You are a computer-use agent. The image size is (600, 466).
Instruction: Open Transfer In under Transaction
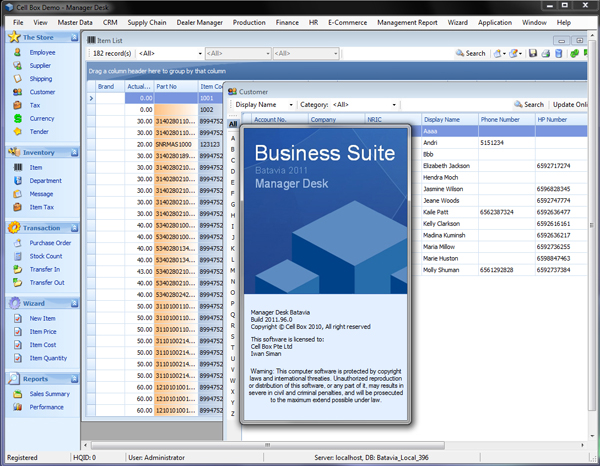click(45, 269)
